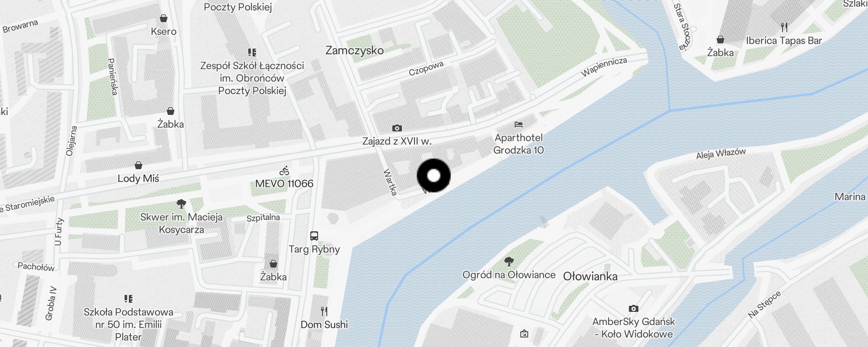Click the Zamczysko district label
The image size is (868, 347).
tap(355, 50)
